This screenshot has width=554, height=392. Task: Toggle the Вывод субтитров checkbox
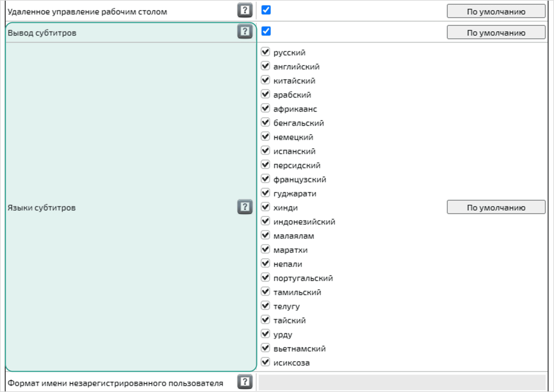pyautogui.click(x=266, y=31)
